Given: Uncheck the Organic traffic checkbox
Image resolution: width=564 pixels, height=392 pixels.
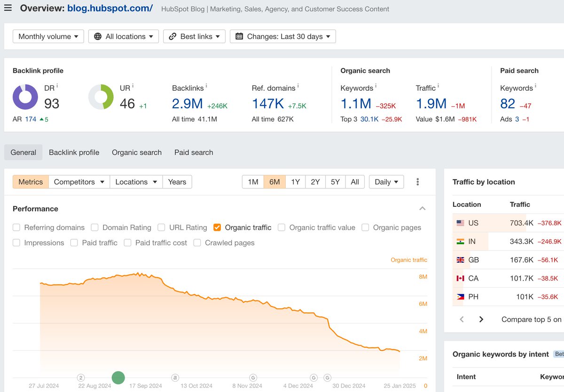Looking at the screenshot, I should [x=217, y=227].
